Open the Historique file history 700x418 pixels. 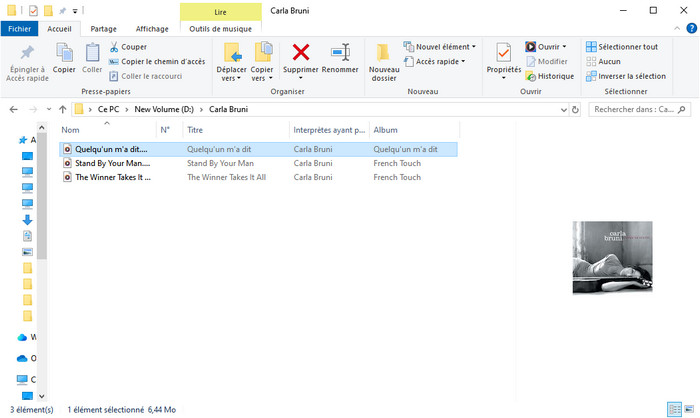549,76
